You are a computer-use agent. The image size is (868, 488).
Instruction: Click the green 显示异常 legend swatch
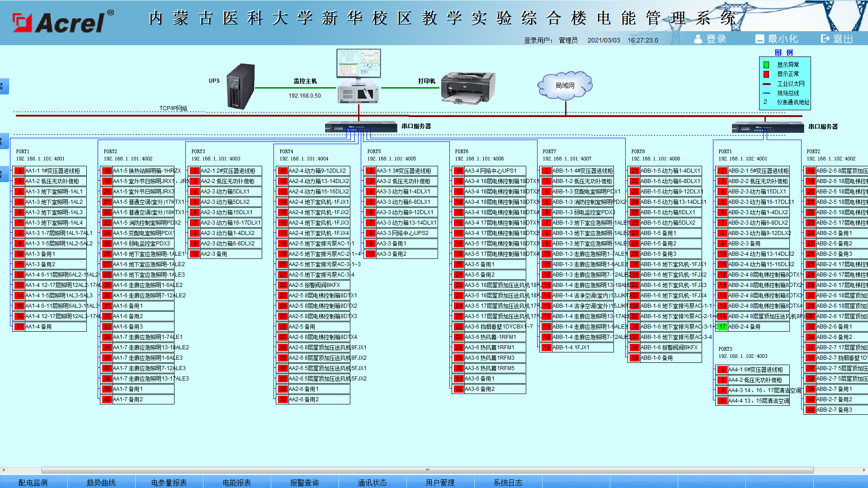click(766, 65)
